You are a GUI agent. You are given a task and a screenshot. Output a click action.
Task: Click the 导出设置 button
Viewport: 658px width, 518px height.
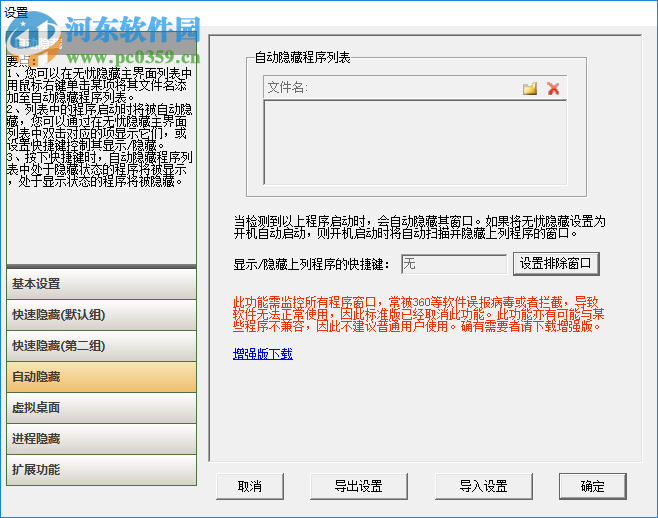pyautogui.click(x=359, y=486)
